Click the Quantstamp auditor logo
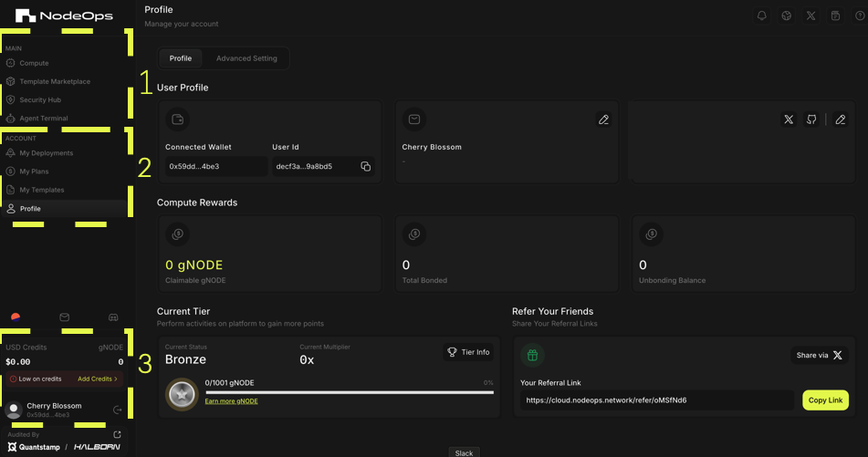The image size is (868, 457). [x=34, y=447]
